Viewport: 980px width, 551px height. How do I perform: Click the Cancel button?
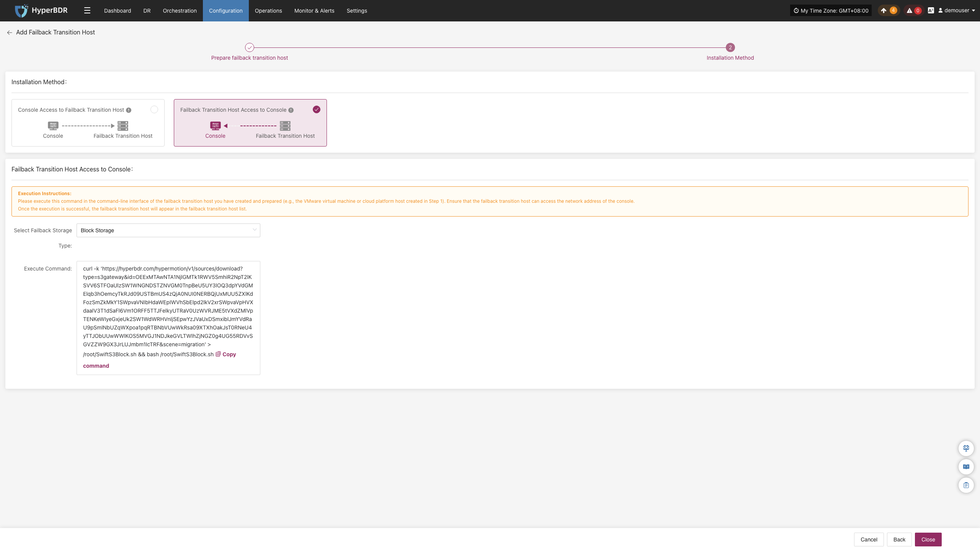pyautogui.click(x=869, y=540)
